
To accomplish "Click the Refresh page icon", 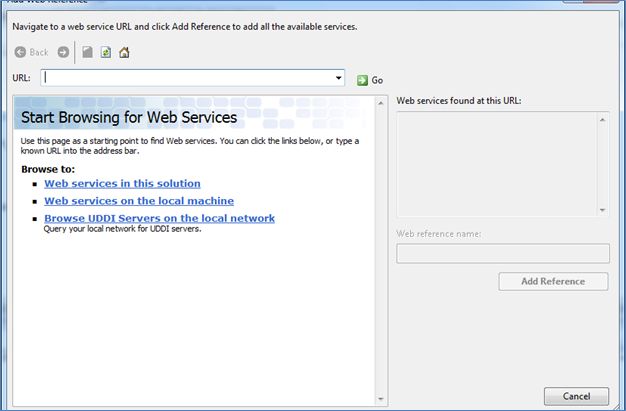I will coord(106,52).
